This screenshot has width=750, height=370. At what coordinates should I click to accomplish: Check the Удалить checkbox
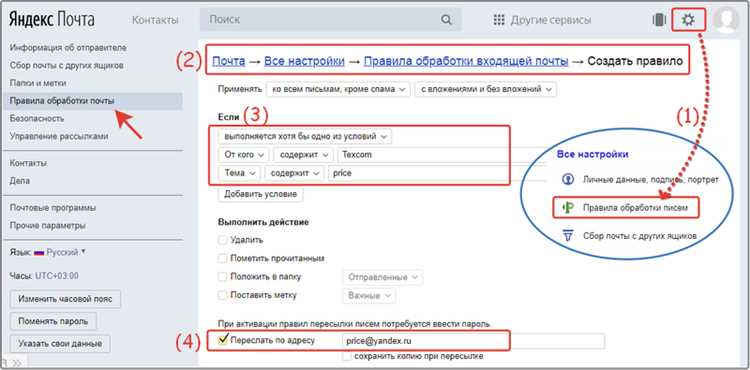pyautogui.click(x=222, y=240)
